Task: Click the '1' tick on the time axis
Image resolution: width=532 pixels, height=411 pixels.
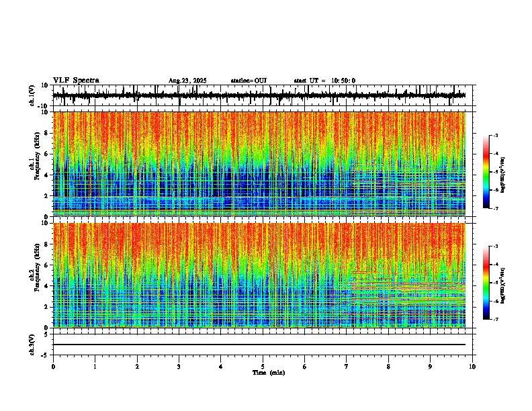Action: 95,367
